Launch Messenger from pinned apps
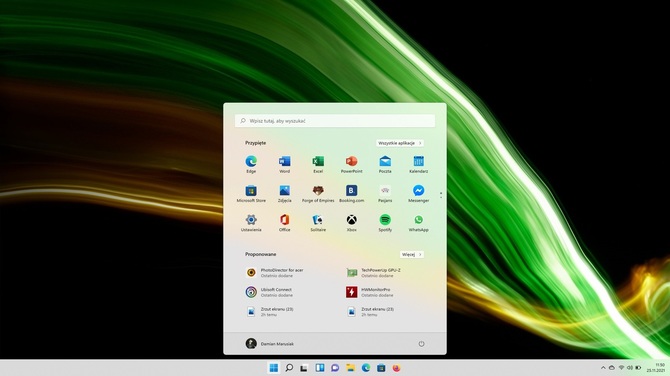This screenshot has width=670, height=376. tap(418, 194)
